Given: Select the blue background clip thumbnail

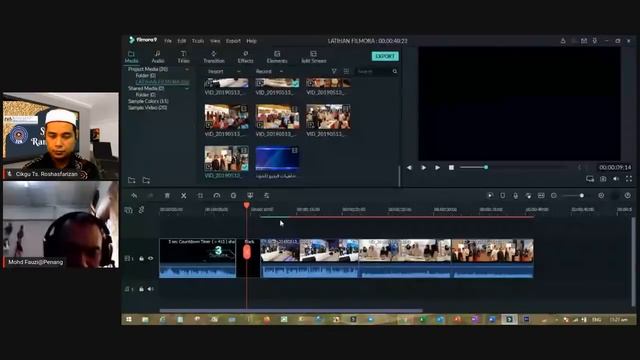Looking at the screenshot, I should pyautogui.click(x=277, y=158).
